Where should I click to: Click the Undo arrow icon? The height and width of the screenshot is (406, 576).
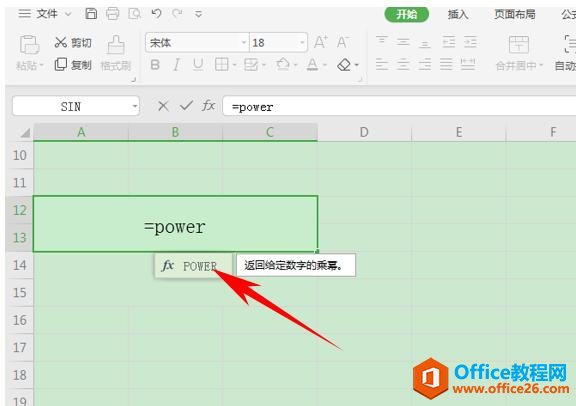point(156,14)
